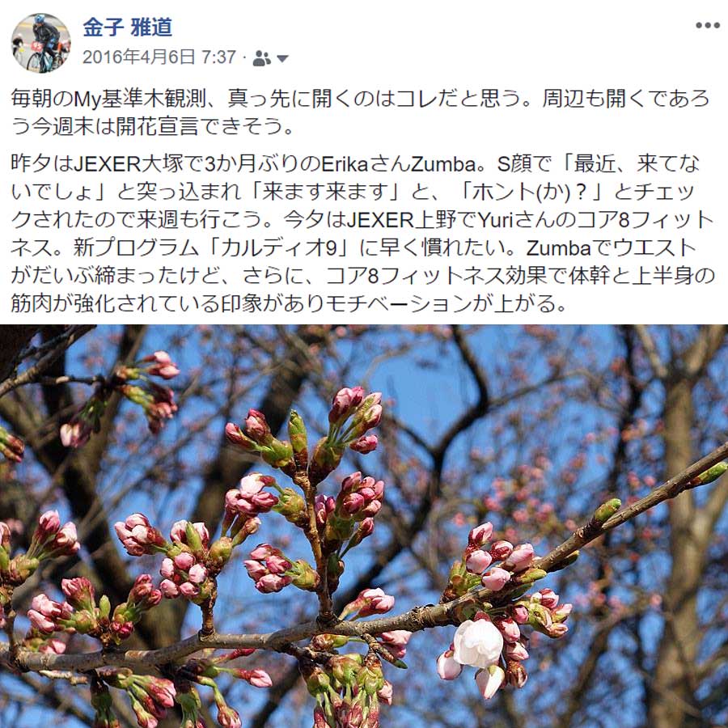Open the 2016年4月6日 7:37 timestamp link
This screenshot has height=728, width=728.
159,57
